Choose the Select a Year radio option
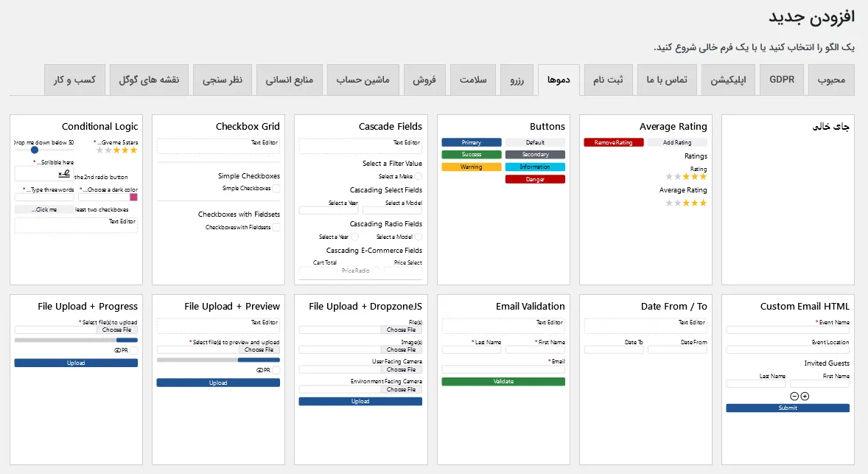Viewport: 868px width, 474px height. pyautogui.click(x=355, y=237)
